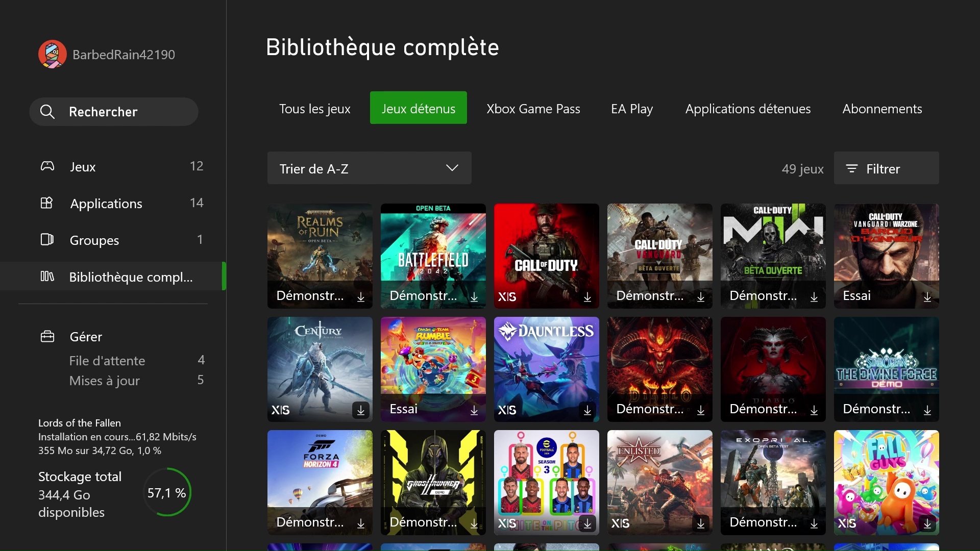This screenshot has height=551, width=980.
Task: Open the BarbedRain42190 profile avatar
Action: [53, 54]
